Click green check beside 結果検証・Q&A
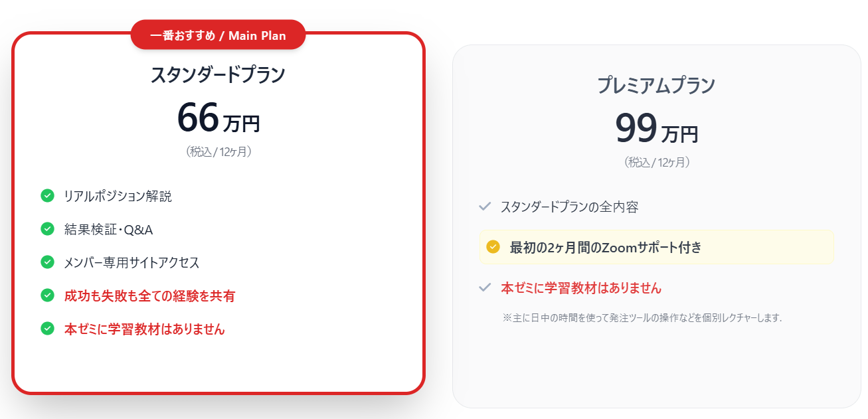The width and height of the screenshot is (868, 419). [47, 228]
